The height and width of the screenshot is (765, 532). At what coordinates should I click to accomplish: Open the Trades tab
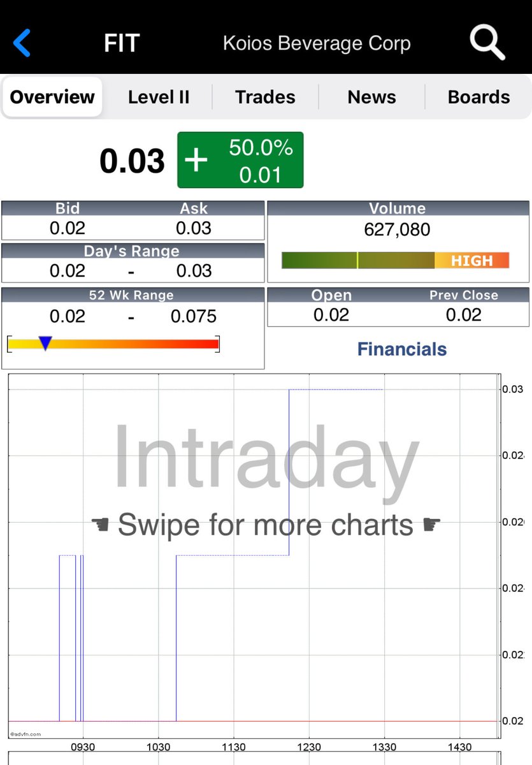pyautogui.click(x=265, y=97)
